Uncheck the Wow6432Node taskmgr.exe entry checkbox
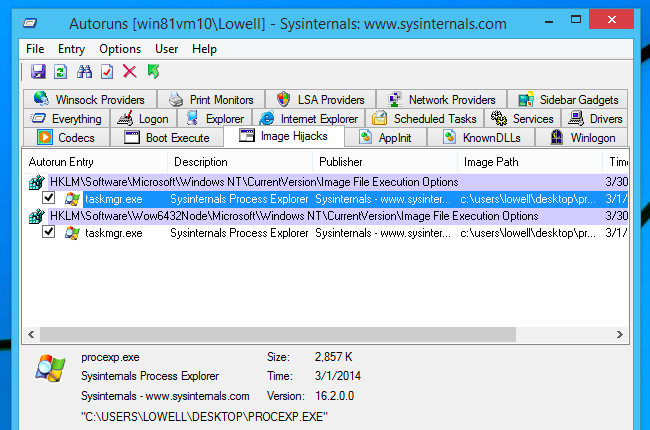The image size is (650, 430). [49, 231]
